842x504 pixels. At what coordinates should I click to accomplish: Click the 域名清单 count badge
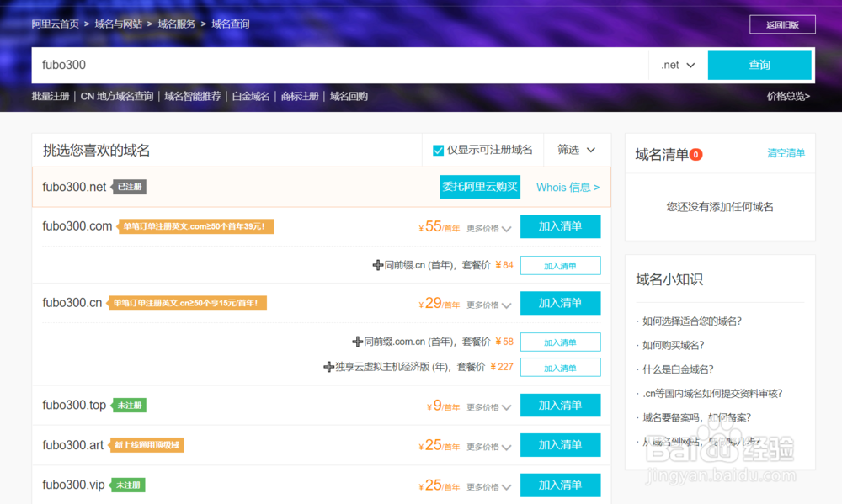click(696, 155)
